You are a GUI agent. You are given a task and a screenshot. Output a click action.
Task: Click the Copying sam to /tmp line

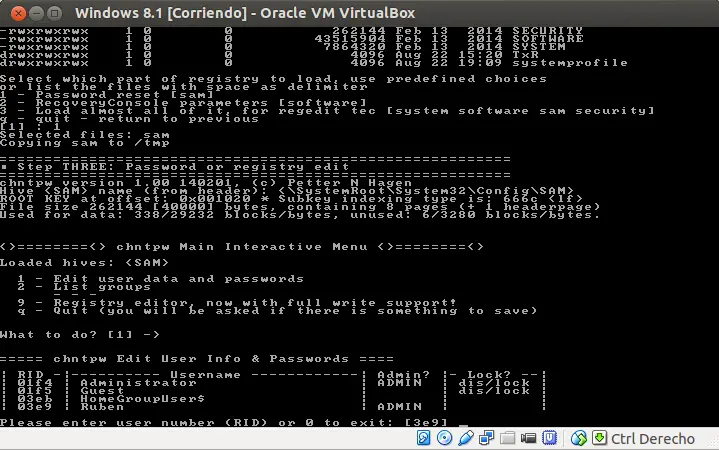[85, 143]
